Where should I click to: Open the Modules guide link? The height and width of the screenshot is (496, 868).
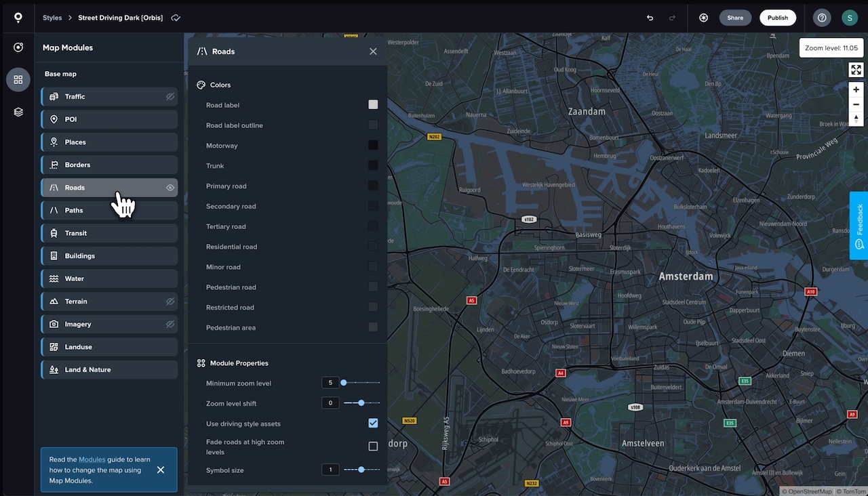92,459
